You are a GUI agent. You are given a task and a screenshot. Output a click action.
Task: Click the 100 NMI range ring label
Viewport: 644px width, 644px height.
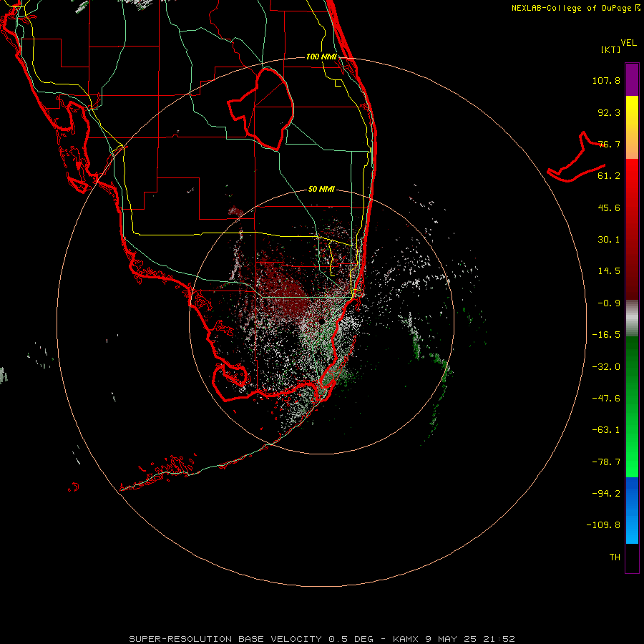click(321, 57)
